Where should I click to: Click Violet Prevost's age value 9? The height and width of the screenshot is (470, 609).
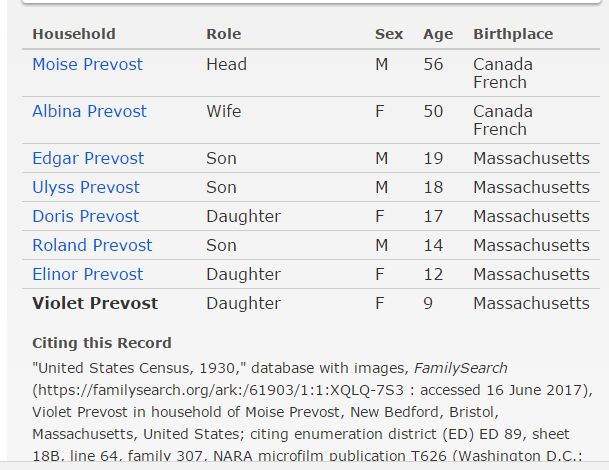428,303
